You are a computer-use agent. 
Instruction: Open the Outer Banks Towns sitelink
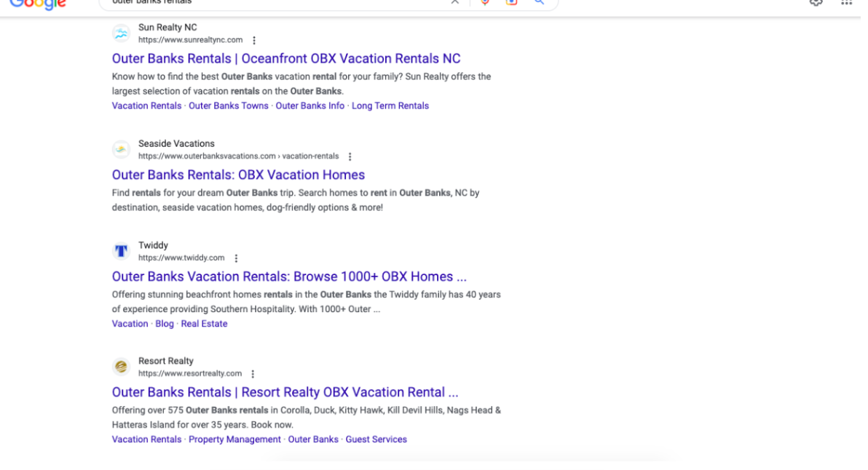pos(230,107)
